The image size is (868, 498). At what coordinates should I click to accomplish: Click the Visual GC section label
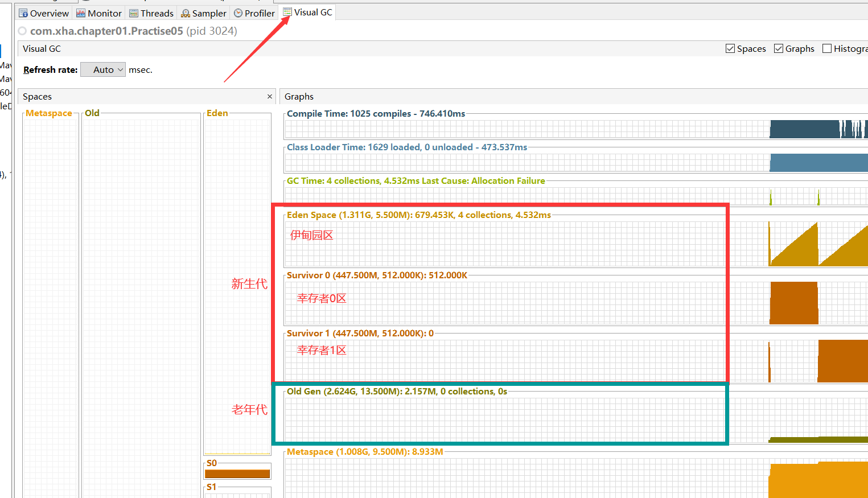42,49
